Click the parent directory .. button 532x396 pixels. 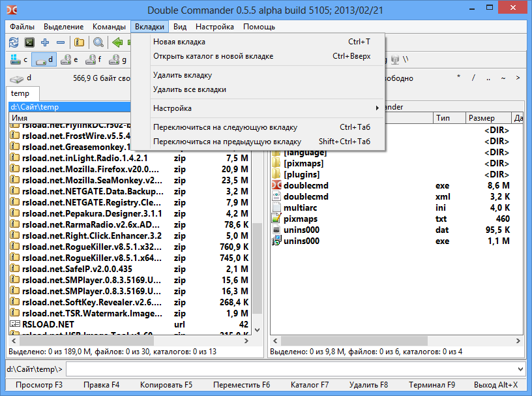[x=488, y=78]
